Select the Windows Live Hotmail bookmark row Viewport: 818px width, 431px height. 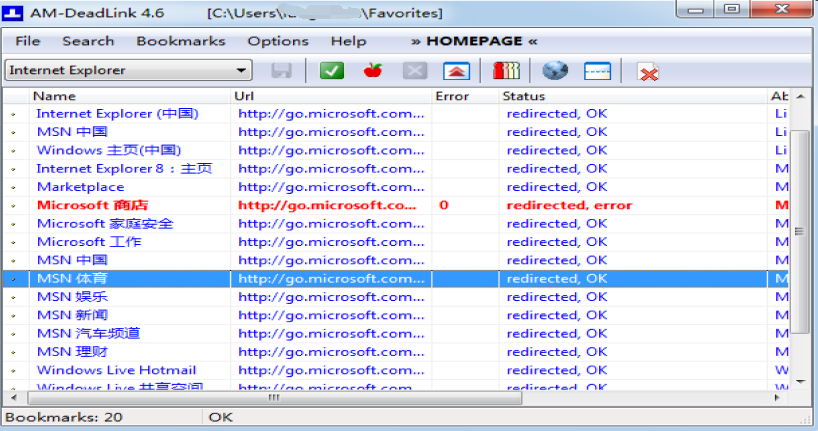tap(116, 370)
